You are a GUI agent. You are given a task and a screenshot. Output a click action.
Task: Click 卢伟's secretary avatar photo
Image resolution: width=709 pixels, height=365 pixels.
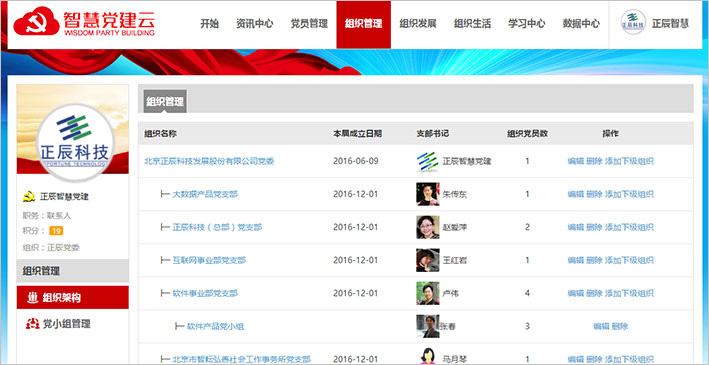coord(428,293)
